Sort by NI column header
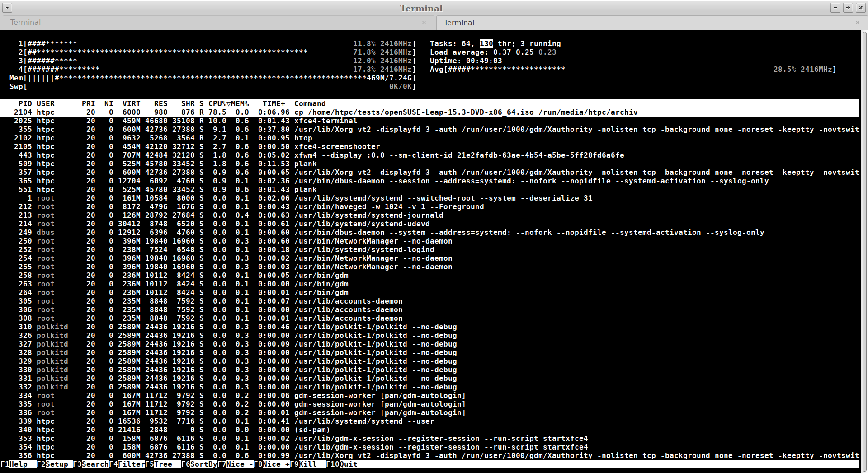This screenshot has height=473, width=868. click(x=109, y=103)
